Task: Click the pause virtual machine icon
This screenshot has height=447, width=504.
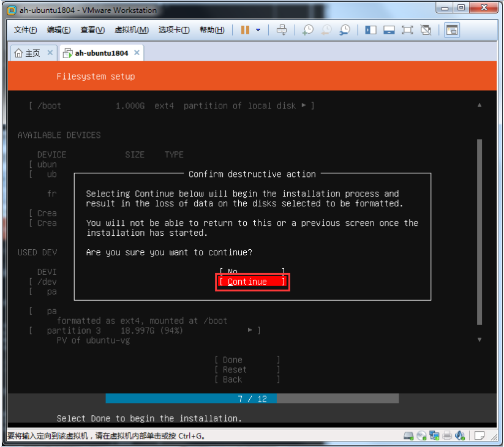Action: tap(245, 30)
